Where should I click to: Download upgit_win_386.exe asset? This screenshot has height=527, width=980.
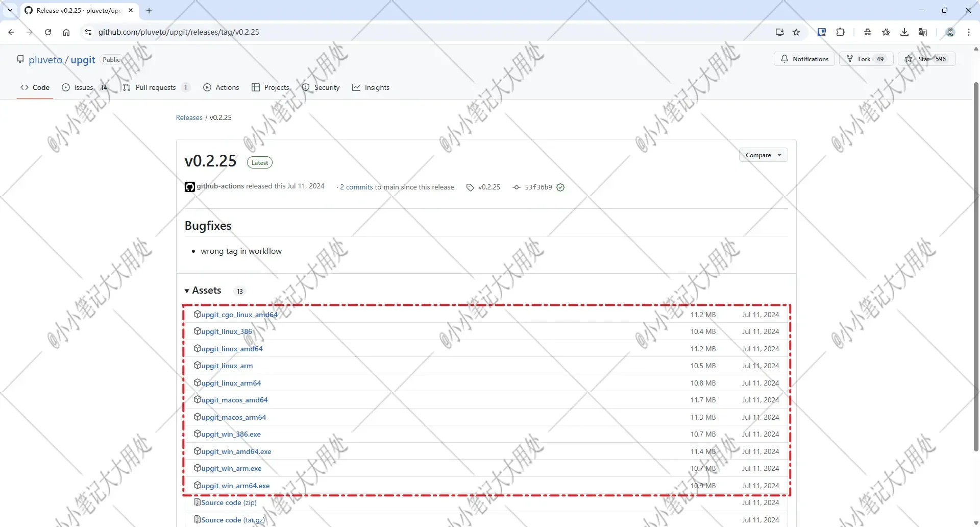point(231,434)
